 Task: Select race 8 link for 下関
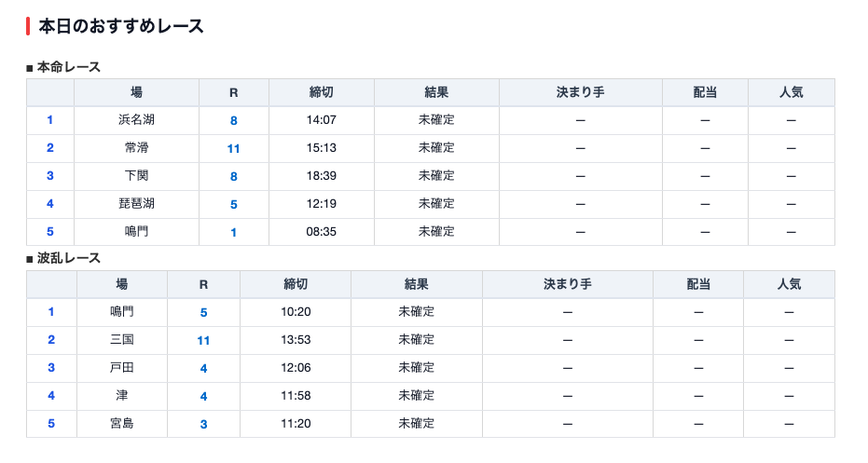point(234,176)
